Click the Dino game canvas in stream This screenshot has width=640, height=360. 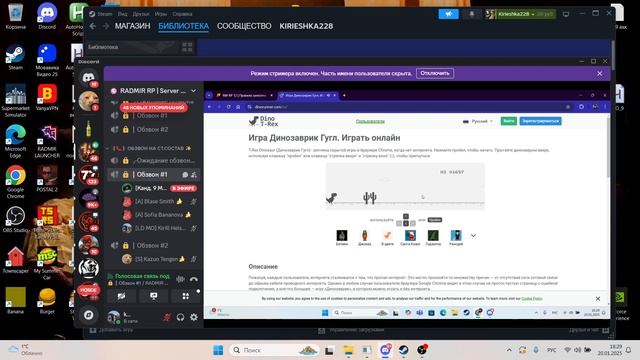point(405,186)
